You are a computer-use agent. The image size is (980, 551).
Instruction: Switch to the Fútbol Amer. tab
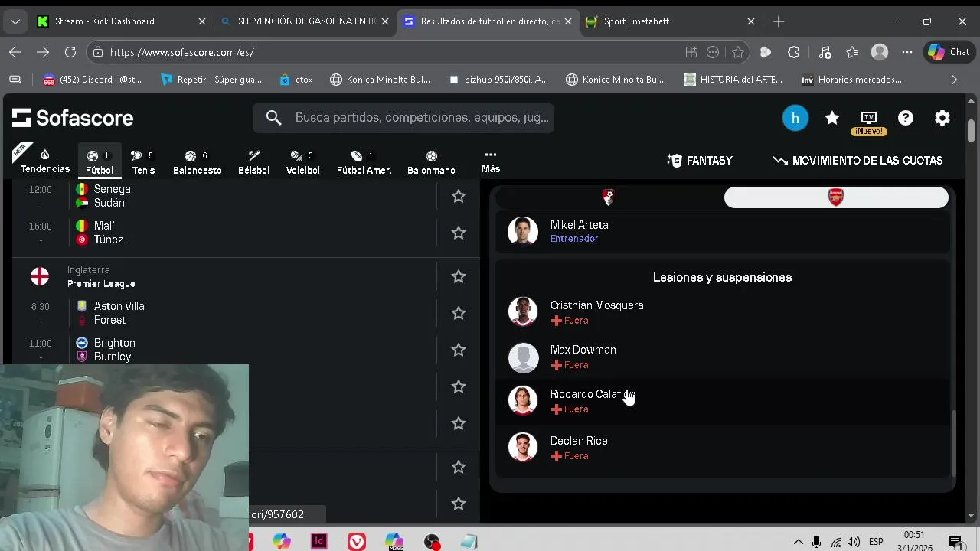(364, 162)
